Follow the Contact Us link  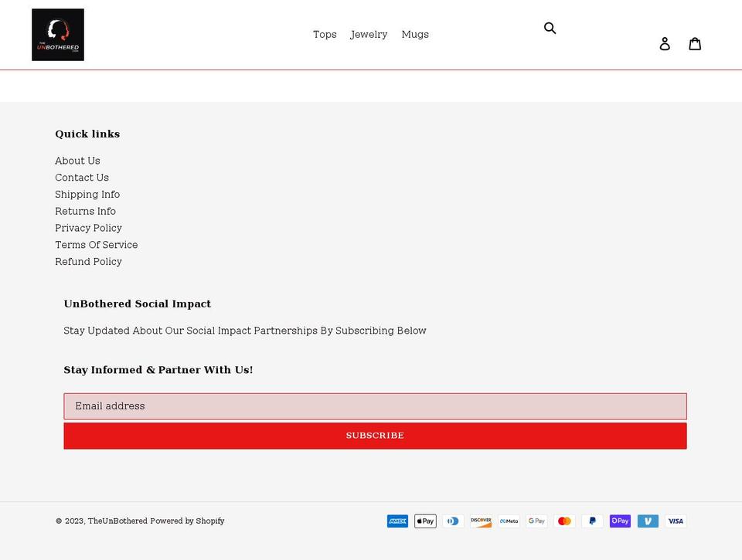82,178
